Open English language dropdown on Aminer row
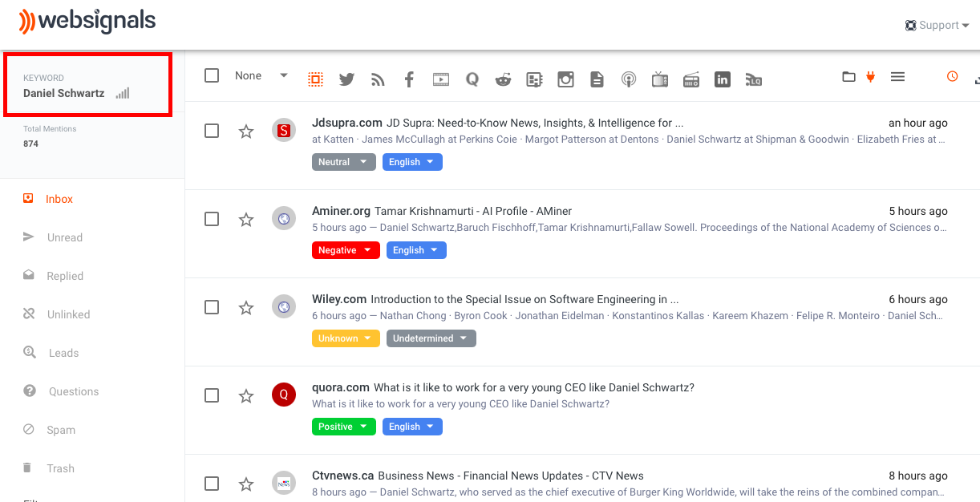The height and width of the screenshot is (502, 980). coord(416,250)
